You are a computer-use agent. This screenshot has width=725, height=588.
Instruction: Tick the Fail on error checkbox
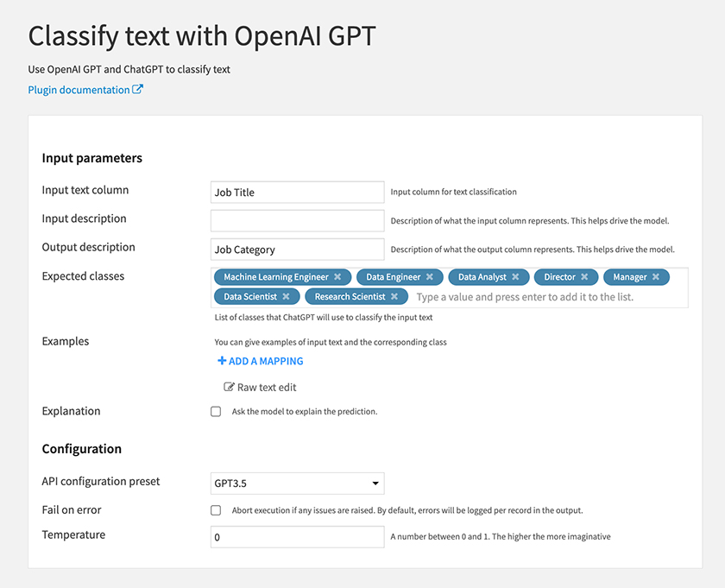(216, 509)
